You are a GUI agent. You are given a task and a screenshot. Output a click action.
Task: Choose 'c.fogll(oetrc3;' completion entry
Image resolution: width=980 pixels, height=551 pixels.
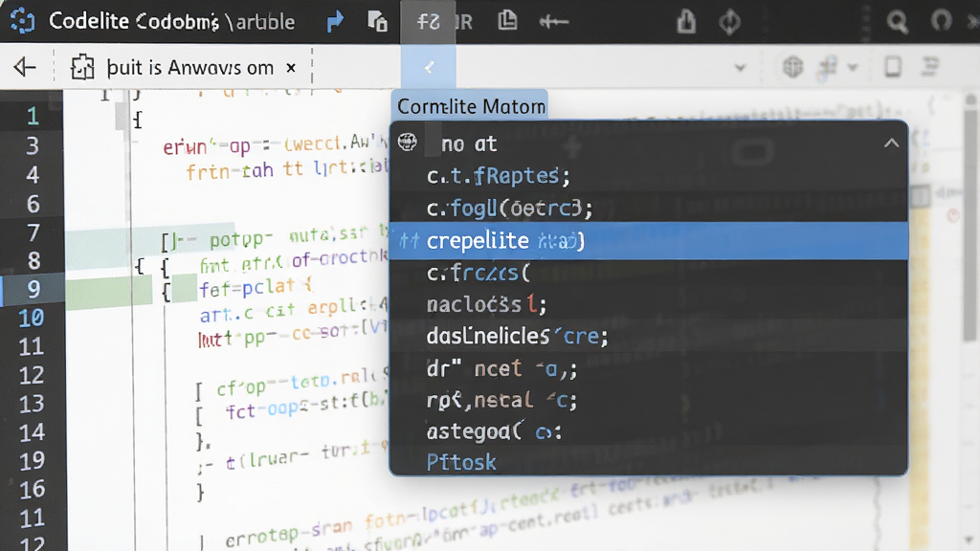tap(648, 208)
